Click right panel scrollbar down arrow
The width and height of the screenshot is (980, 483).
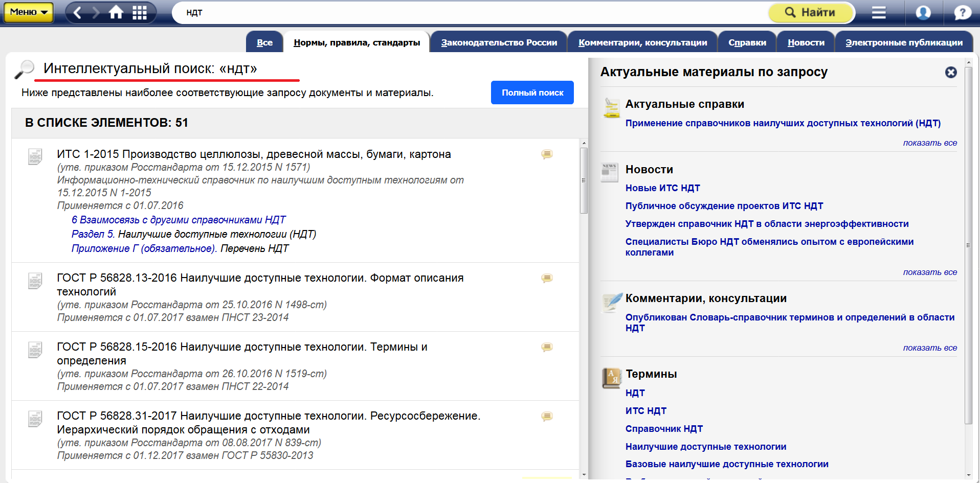[968, 475]
